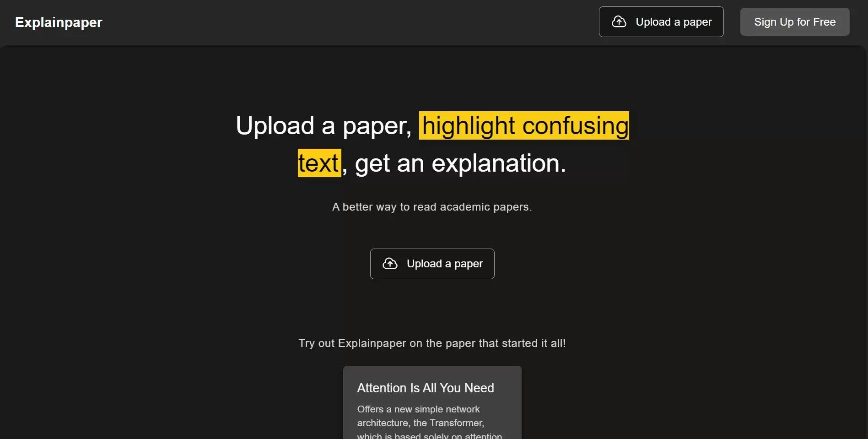Click the cloud upload icon in the header

point(619,22)
